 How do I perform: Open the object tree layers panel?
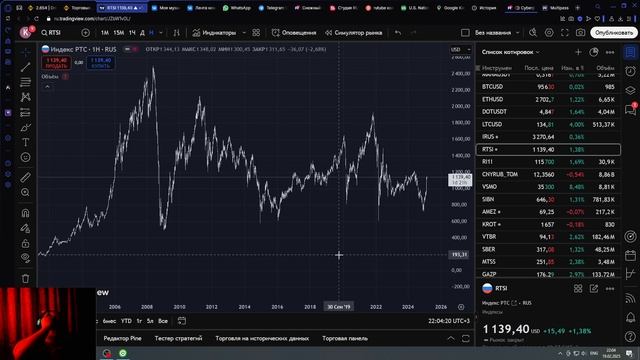(x=630, y=90)
